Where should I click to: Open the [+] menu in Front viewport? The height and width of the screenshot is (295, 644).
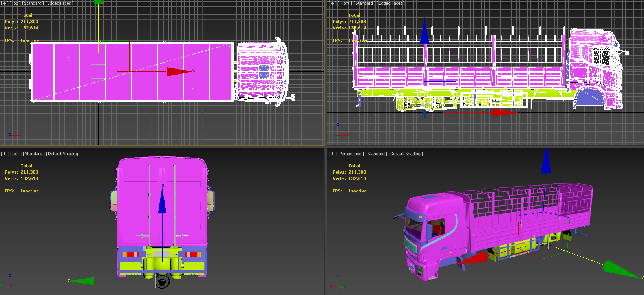coord(333,3)
